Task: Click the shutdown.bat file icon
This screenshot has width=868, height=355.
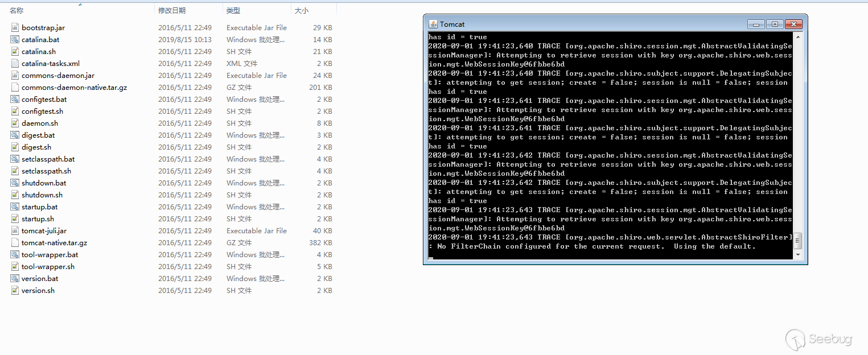Action: pyautogui.click(x=15, y=183)
